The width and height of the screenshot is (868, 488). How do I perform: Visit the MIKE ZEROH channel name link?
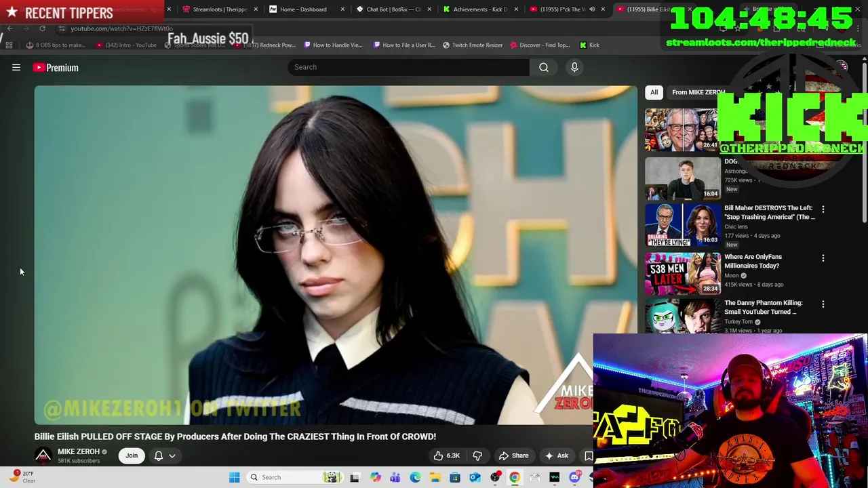(x=79, y=451)
